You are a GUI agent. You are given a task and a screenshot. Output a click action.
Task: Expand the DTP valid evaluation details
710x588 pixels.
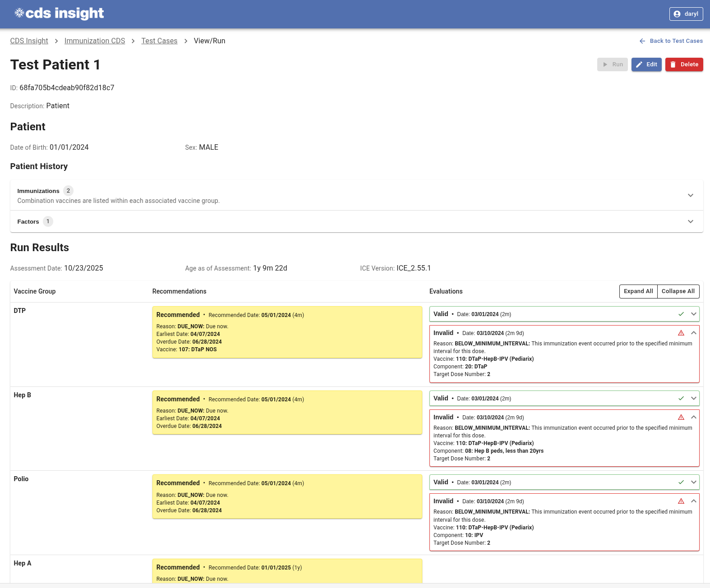[694, 314]
